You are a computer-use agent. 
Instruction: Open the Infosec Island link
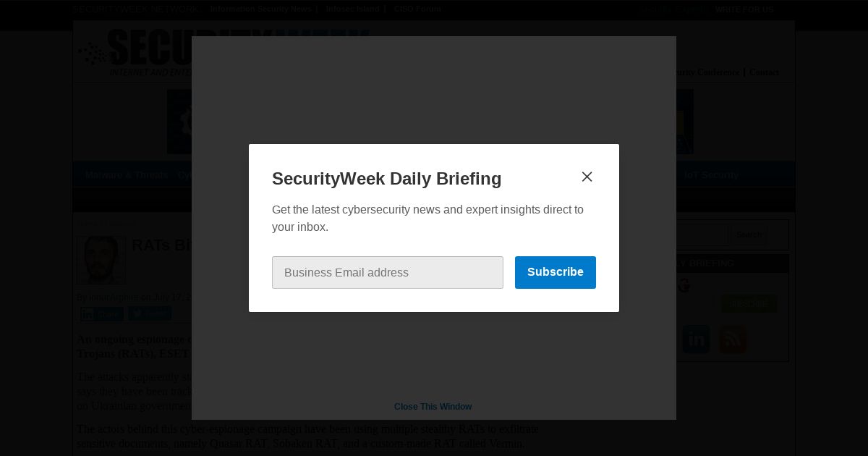(352, 9)
